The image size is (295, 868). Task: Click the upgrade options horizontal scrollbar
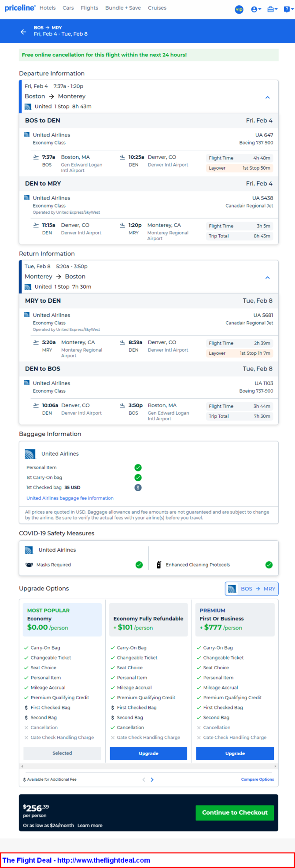coord(149,766)
